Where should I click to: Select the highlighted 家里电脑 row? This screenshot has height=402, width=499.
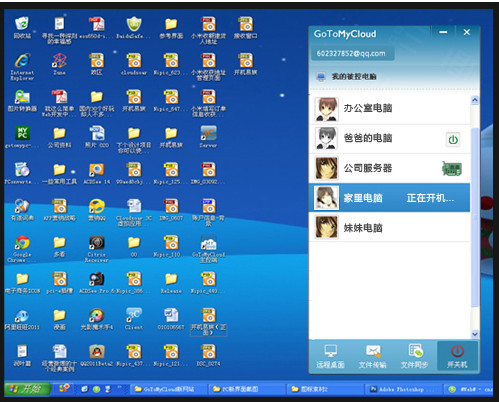(389, 198)
